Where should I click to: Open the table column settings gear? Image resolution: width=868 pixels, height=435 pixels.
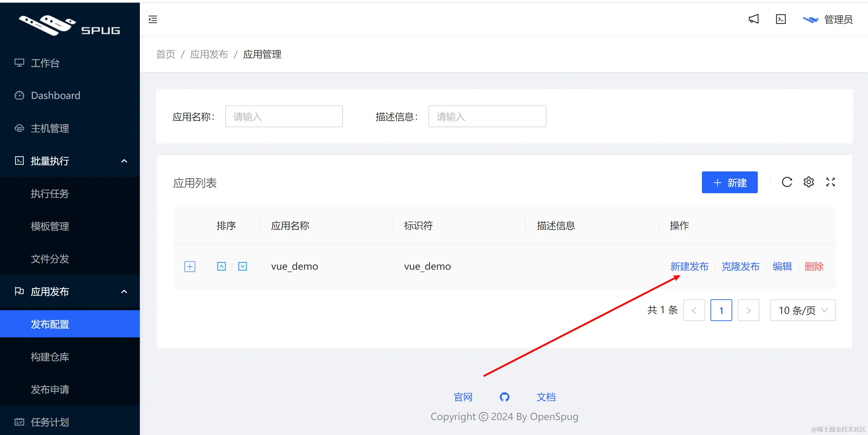pyautogui.click(x=808, y=182)
